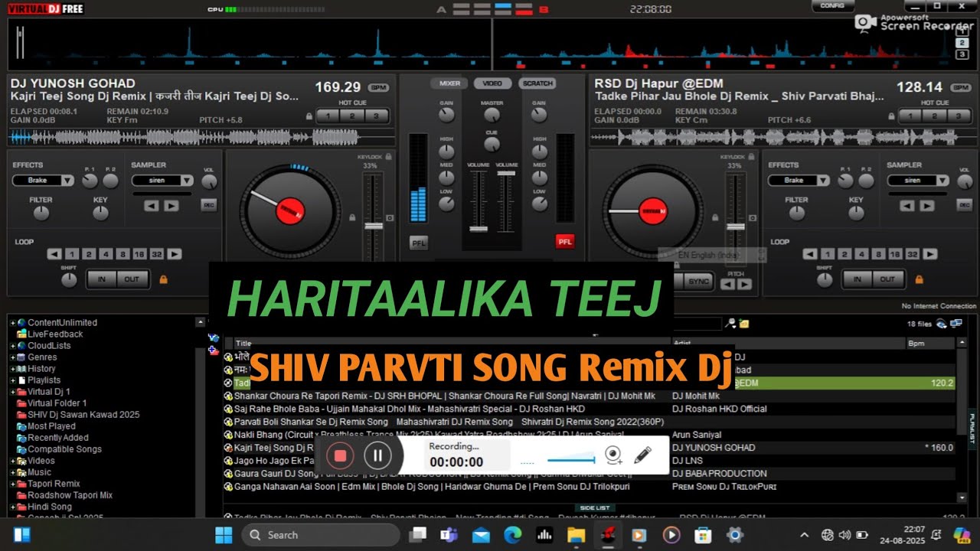The height and width of the screenshot is (551, 980).
Task: Click left deck pitch slider handle
Action: pyautogui.click(x=373, y=226)
